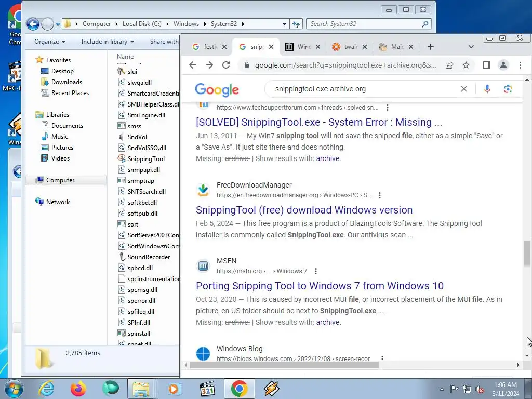Image resolution: width=532 pixels, height=399 pixels.
Task: Select SndVol file in list
Action: pos(137,137)
